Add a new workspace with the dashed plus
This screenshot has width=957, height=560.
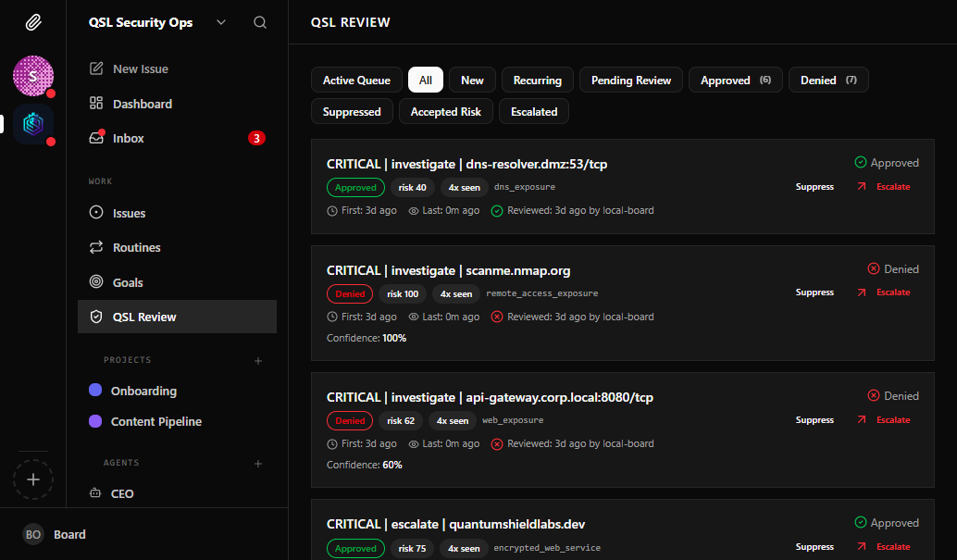[x=33, y=479]
